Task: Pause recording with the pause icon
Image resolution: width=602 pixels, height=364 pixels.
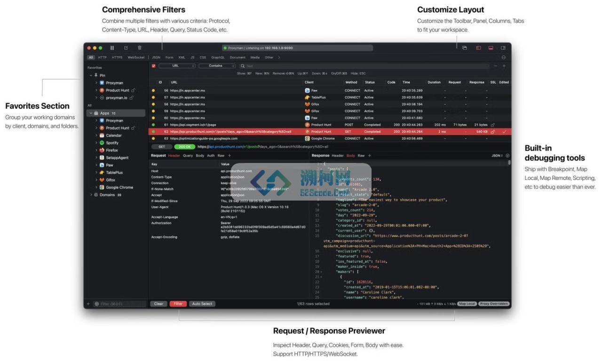Action: point(112,48)
